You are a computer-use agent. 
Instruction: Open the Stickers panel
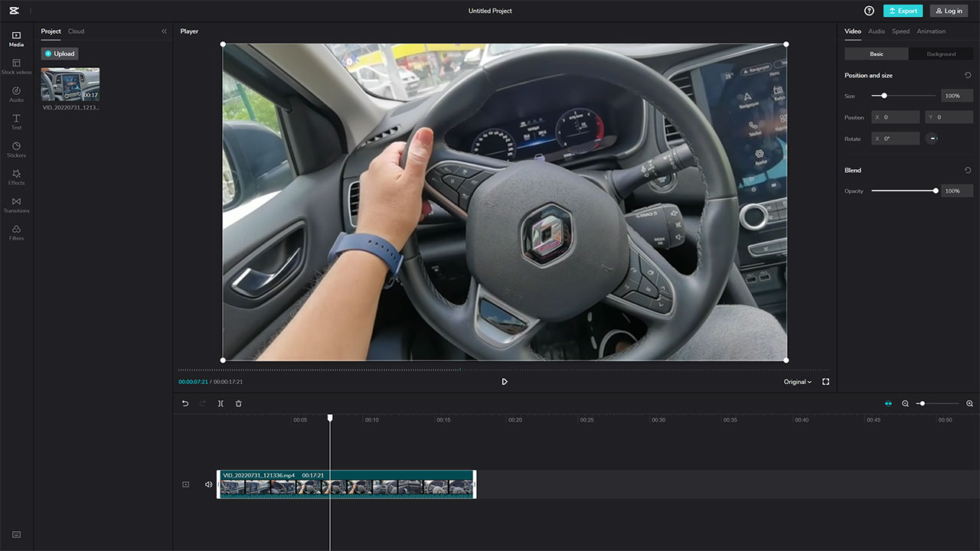[16, 149]
